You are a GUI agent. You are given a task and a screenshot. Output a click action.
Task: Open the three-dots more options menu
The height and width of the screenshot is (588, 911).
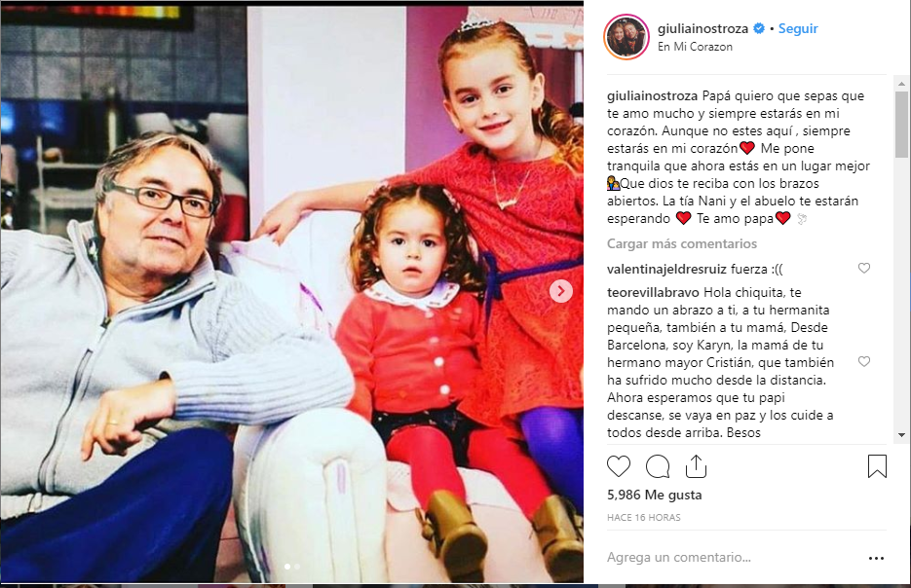(x=876, y=558)
